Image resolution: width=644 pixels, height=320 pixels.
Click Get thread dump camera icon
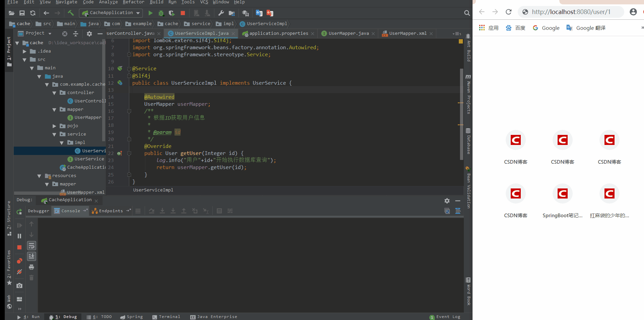tap(19, 286)
